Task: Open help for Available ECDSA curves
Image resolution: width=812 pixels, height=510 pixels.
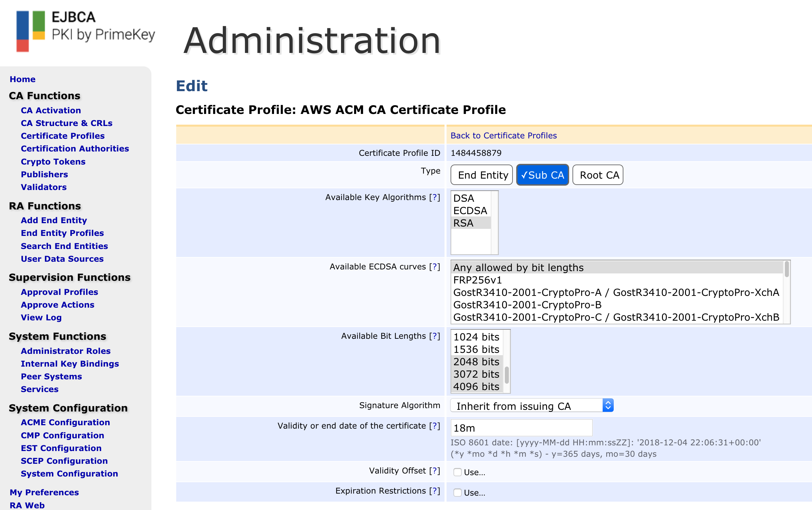Action: [x=435, y=267]
